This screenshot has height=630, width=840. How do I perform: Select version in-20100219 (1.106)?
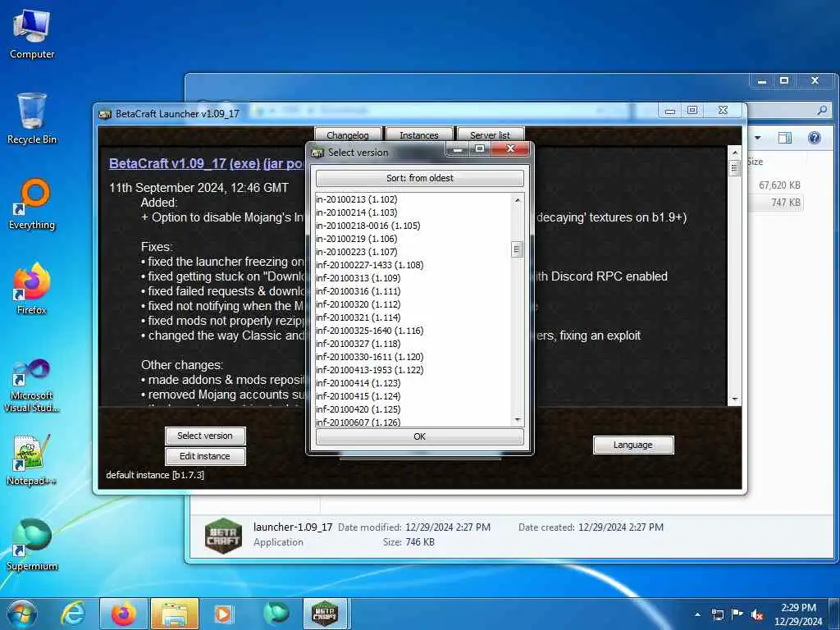click(413, 239)
